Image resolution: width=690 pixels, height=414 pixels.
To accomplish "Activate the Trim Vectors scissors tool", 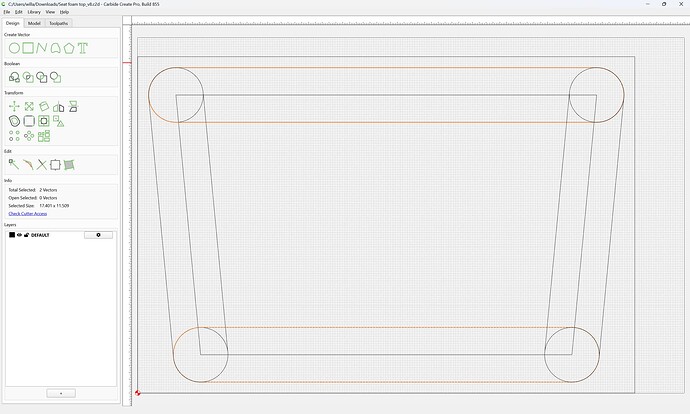I will point(42,165).
